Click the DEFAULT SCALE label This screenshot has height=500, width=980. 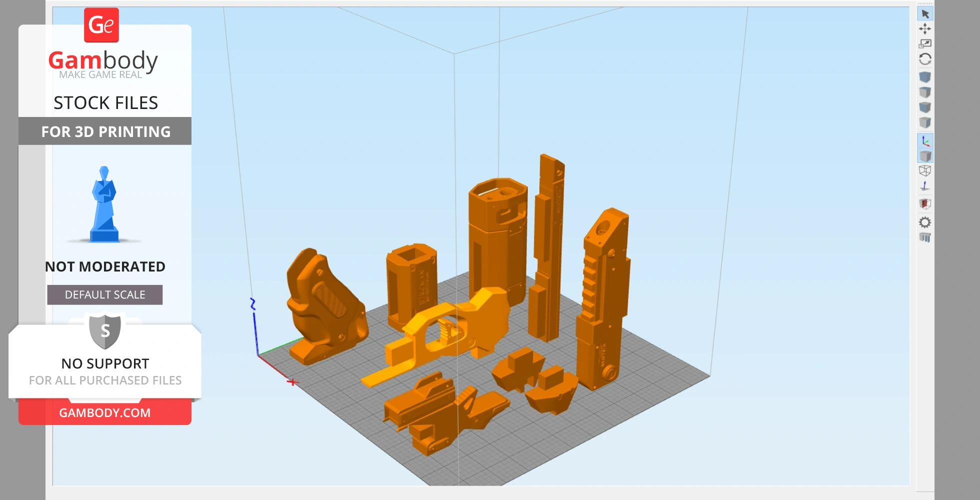pyautogui.click(x=104, y=294)
